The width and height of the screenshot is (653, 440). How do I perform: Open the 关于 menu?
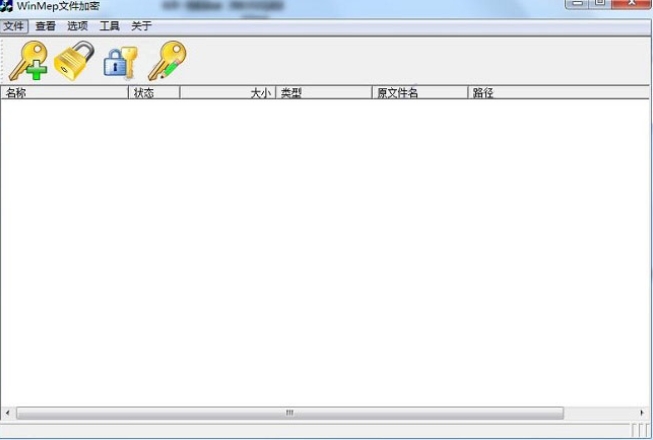point(142,26)
